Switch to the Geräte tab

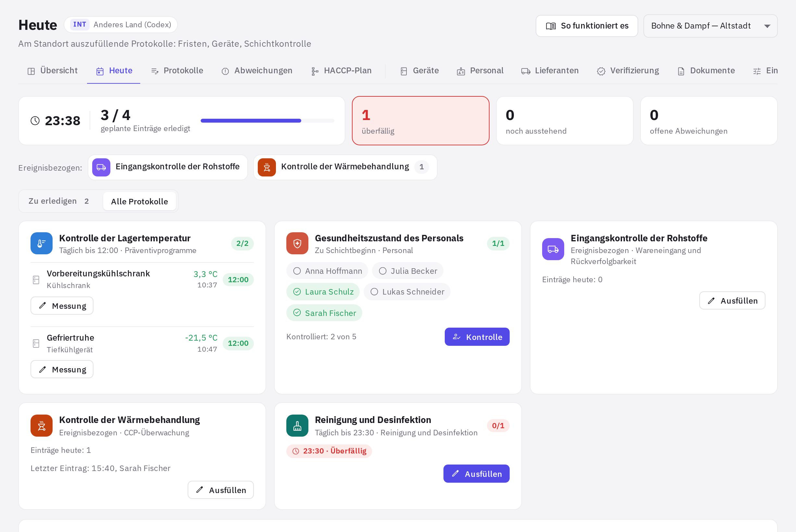coord(419,71)
